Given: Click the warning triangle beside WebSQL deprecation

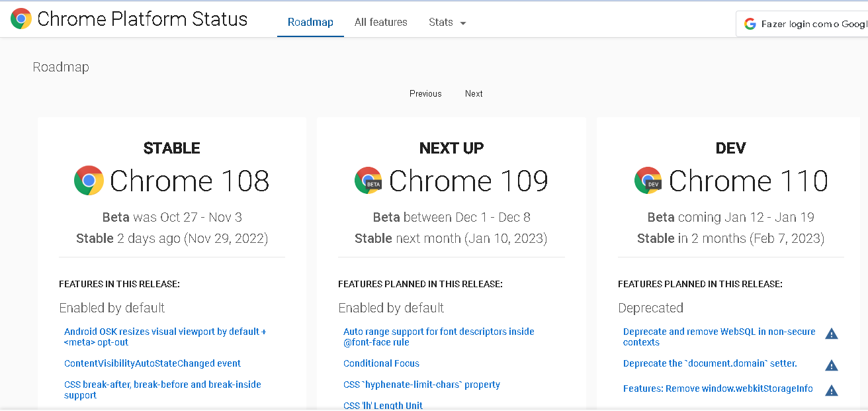Looking at the screenshot, I should click(x=832, y=334).
